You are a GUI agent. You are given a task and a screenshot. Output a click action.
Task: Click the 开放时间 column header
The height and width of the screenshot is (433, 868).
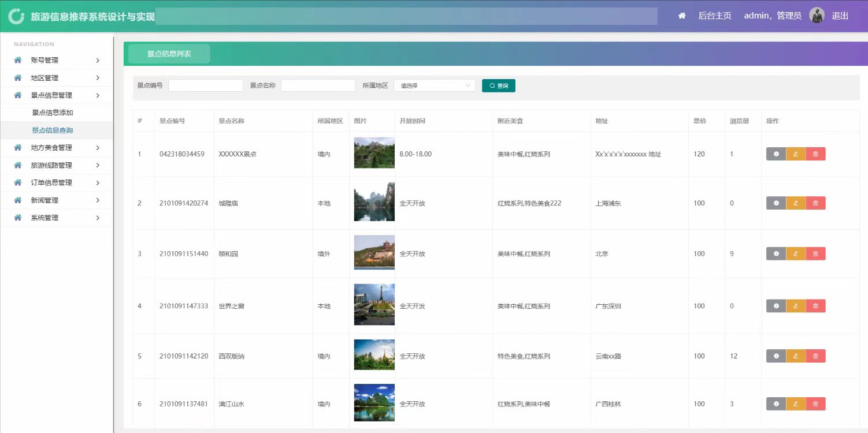pyautogui.click(x=412, y=121)
